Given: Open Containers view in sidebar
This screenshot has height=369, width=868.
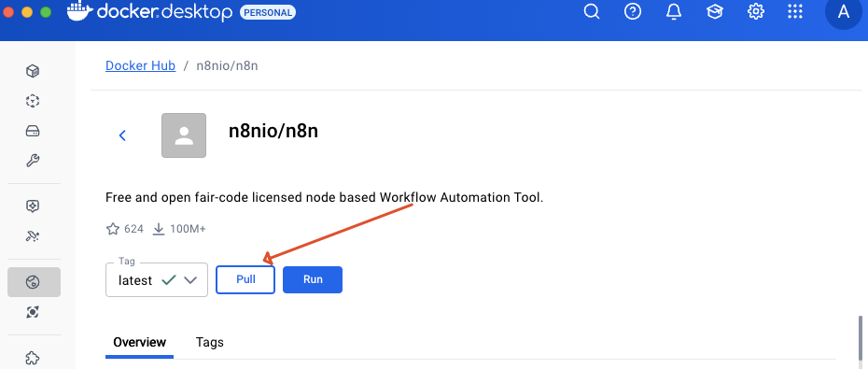Looking at the screenshot, I should pos(33,71).
